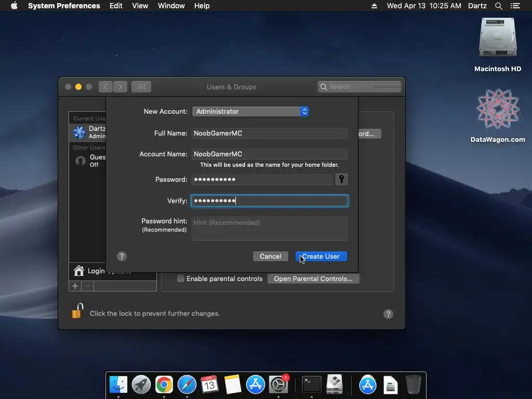Click the Cancel button
Viewport: 532px width, 399px height.
[270, 257]
